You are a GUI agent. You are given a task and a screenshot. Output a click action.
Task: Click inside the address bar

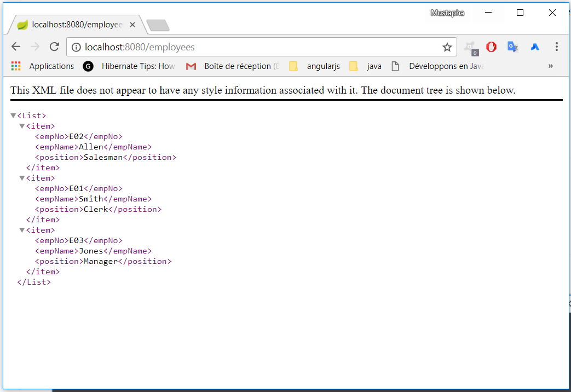[x=246, y=47]
